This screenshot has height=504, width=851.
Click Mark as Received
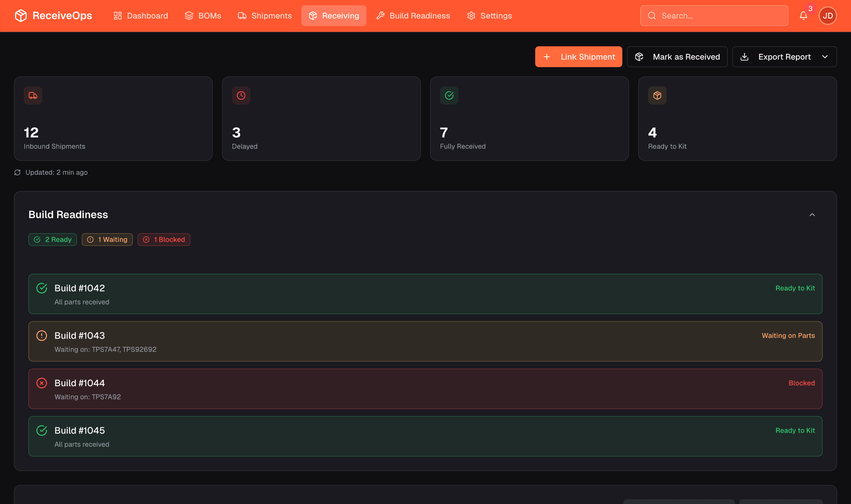(677, 57)
